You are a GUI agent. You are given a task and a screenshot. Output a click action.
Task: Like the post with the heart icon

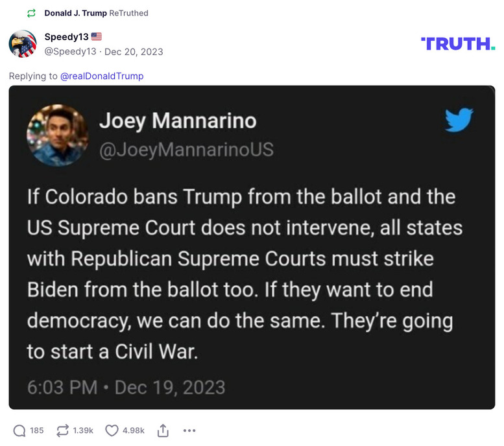[112, 430]
